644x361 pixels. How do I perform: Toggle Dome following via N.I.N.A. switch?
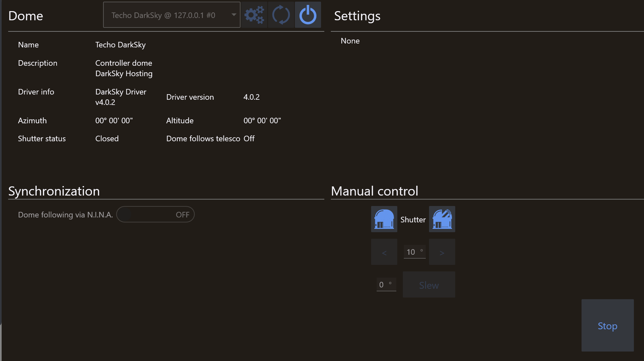155,214
